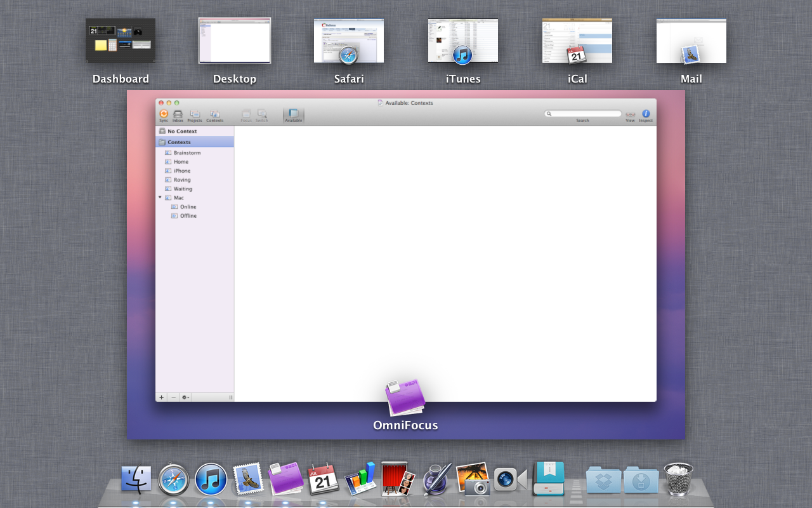Open Finder from the Dock

tap(136, 479)
